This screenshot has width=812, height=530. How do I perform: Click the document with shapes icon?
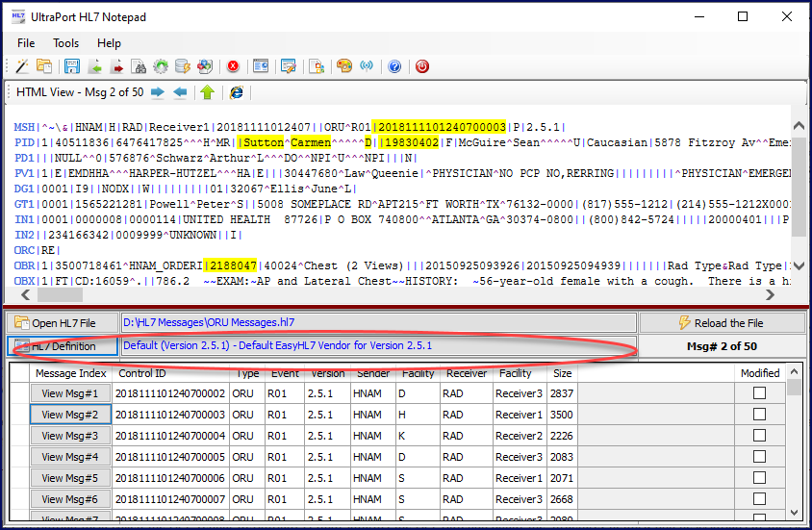[x=317, y=66]
